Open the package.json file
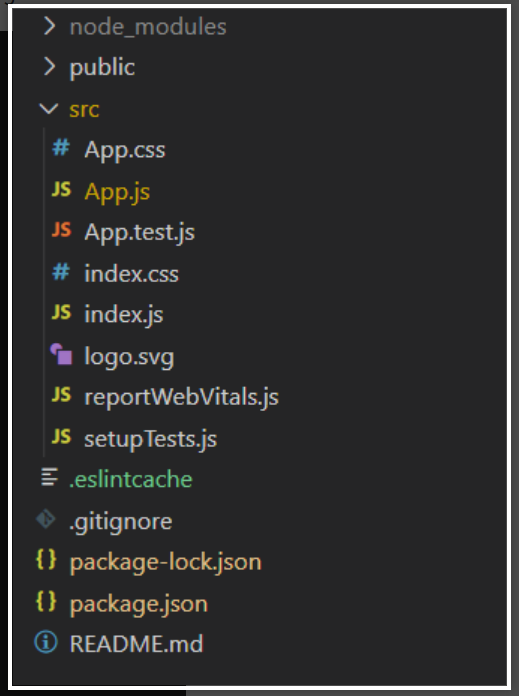Image resolution: width=519 pixels, height=696 pixels. (139, 604)
